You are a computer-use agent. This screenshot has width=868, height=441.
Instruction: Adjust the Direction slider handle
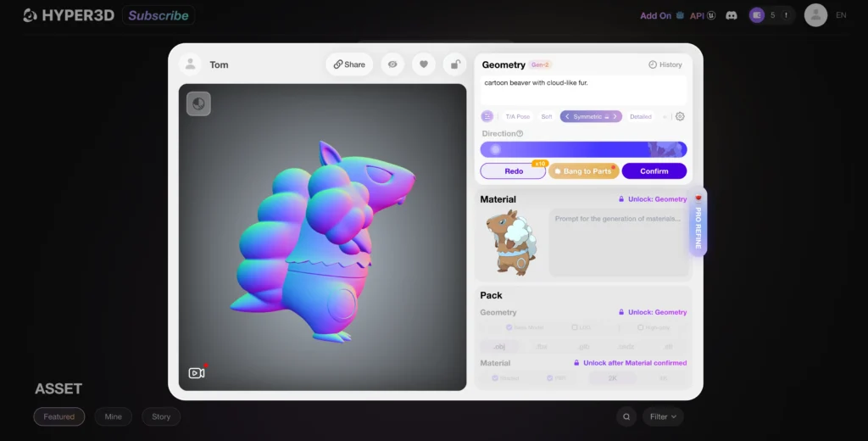(496, 149)
